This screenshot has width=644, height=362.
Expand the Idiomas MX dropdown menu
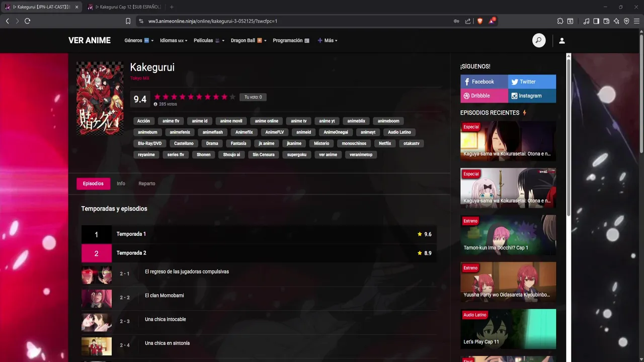[174, 41]
